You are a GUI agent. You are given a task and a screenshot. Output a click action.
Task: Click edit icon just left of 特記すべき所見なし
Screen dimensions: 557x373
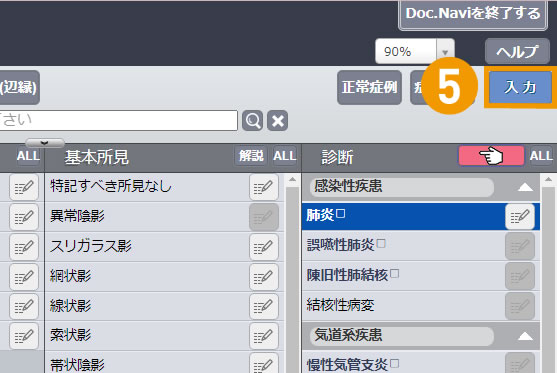coord(24,187)
